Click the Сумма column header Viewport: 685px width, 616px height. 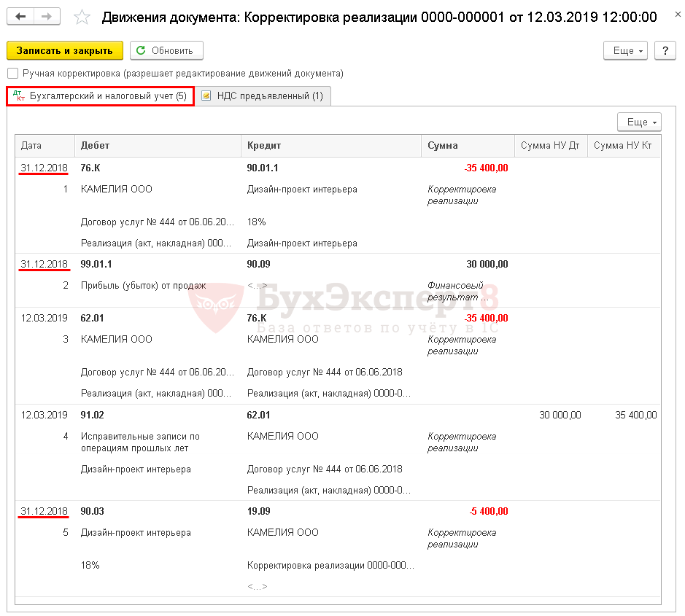467,146
